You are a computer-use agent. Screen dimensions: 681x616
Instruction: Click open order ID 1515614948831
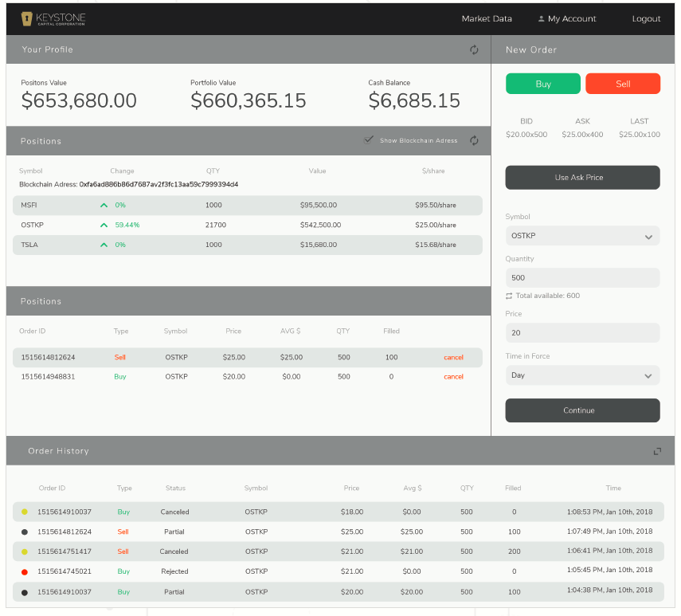(49, 377)
